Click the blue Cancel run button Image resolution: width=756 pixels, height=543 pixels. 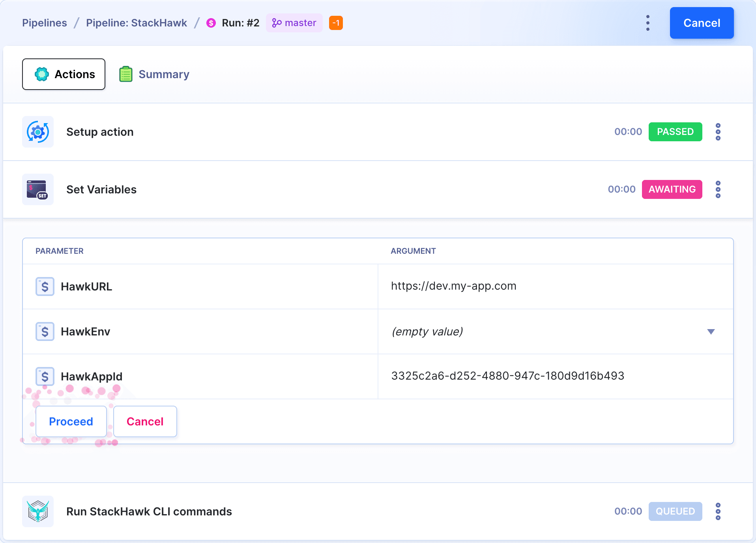[702, 23]
